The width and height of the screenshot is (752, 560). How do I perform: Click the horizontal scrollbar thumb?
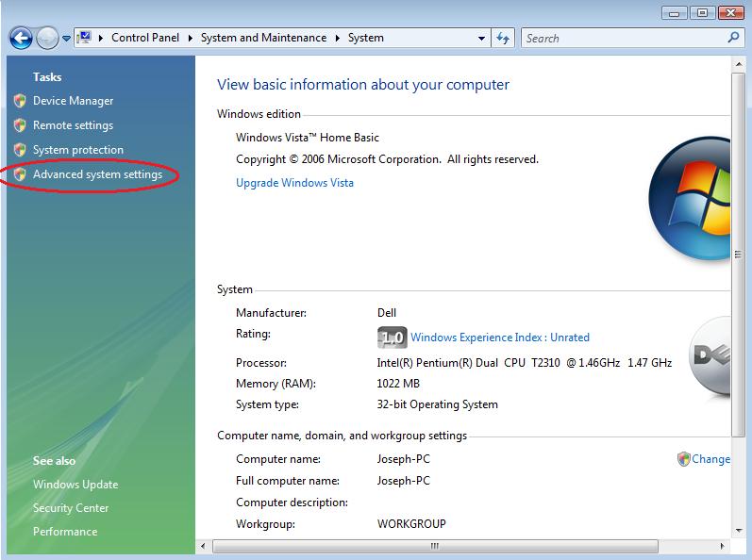[435, 546]
